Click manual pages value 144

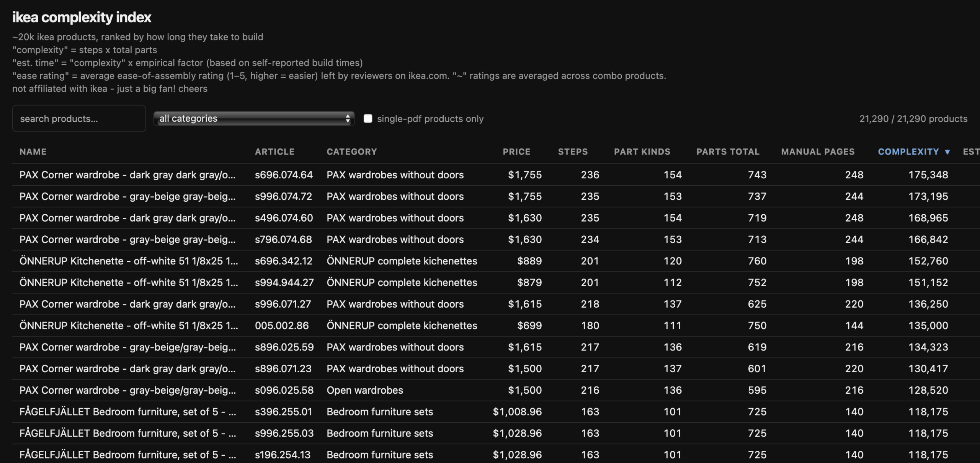click(854, 326)
